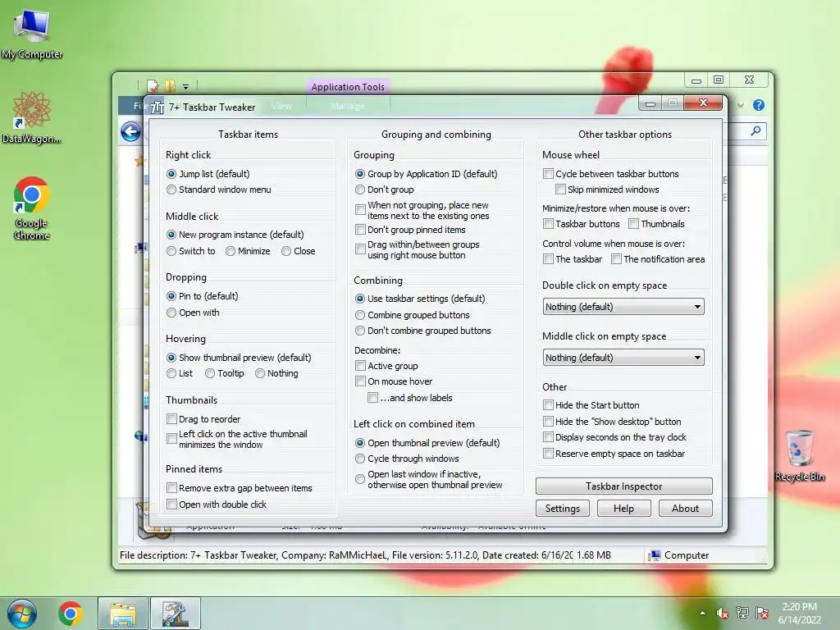The image size is (840, 630).
Task: Click the Explorer search magnifier icon
Action: [756, 130]
